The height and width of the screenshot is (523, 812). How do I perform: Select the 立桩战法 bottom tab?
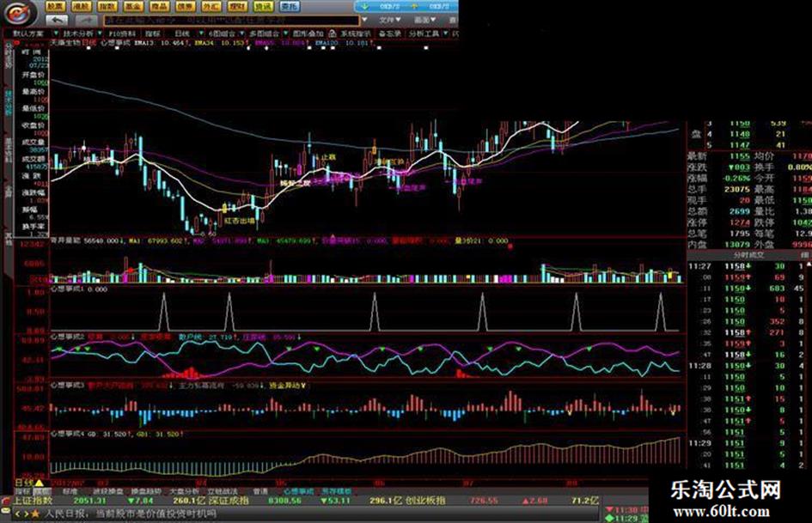pos(223,491)
